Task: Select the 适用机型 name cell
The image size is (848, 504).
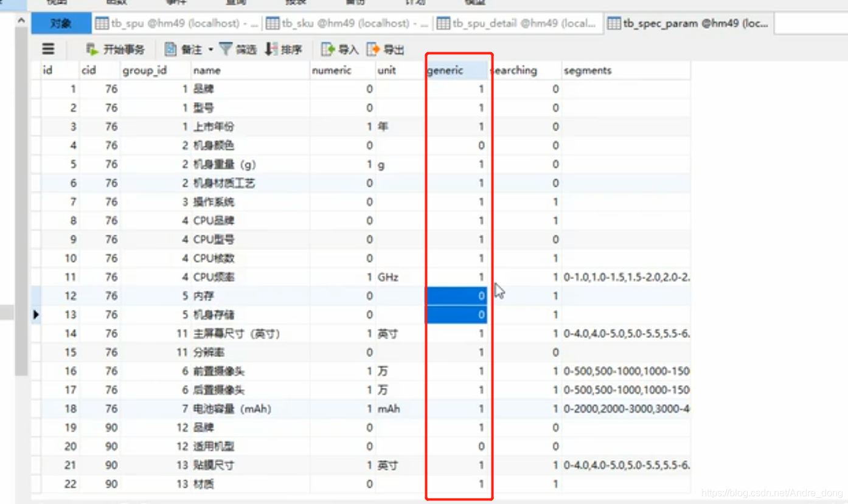Action: pyautogui.click(x=250, y=447)
